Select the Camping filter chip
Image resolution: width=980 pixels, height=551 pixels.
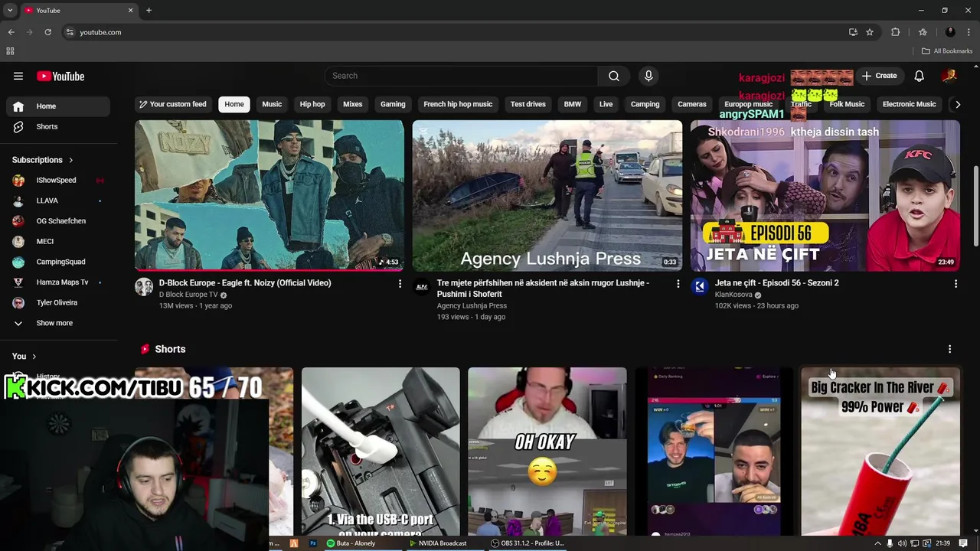coord(645,104)
